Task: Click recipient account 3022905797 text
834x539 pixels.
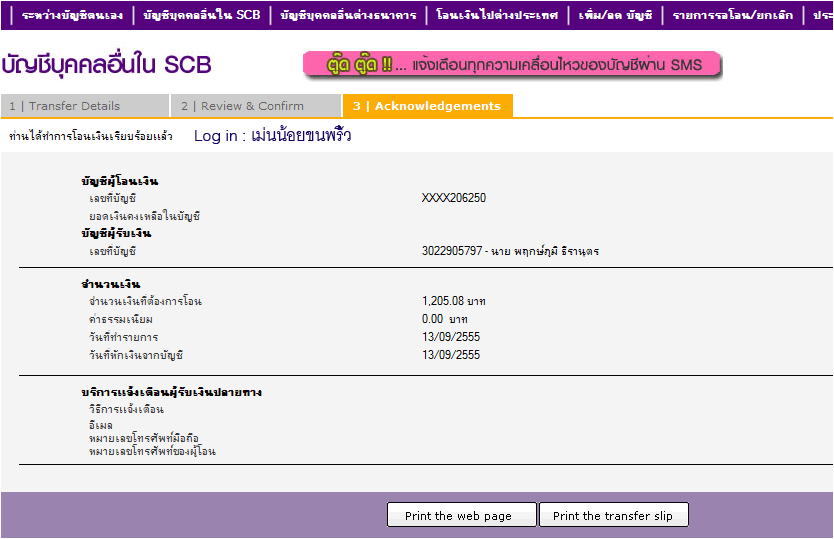Action: click(510, 251)
